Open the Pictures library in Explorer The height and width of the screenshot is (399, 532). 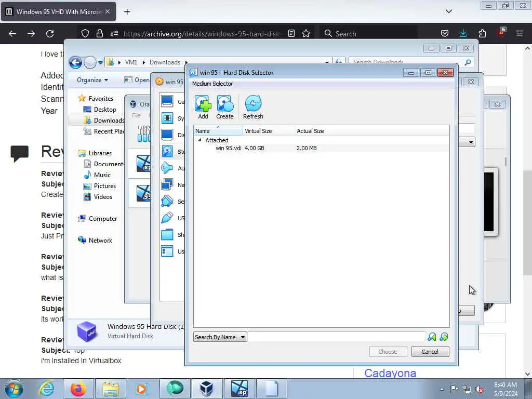(x=100, y=186)
